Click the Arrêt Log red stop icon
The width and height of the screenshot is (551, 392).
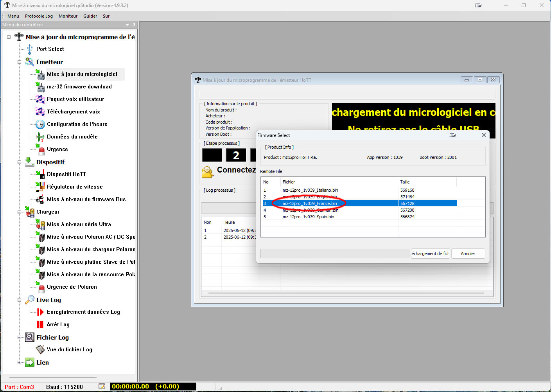40,325
